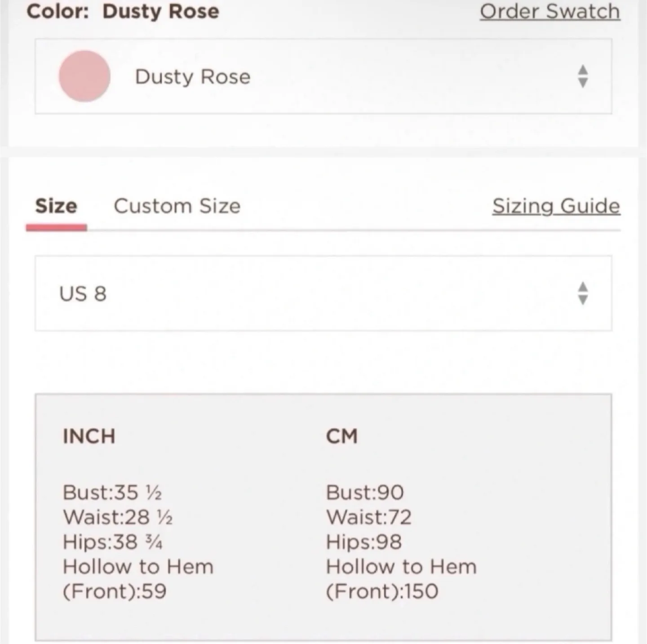Click the Order Swatch link
Screen dimensions: 647x644
tap(550, 11)
